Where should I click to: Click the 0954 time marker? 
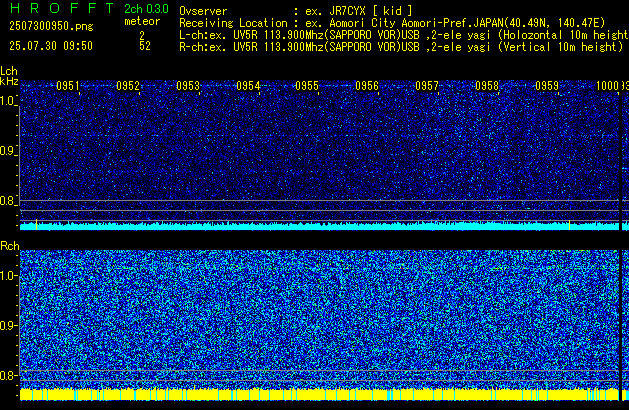248,86
